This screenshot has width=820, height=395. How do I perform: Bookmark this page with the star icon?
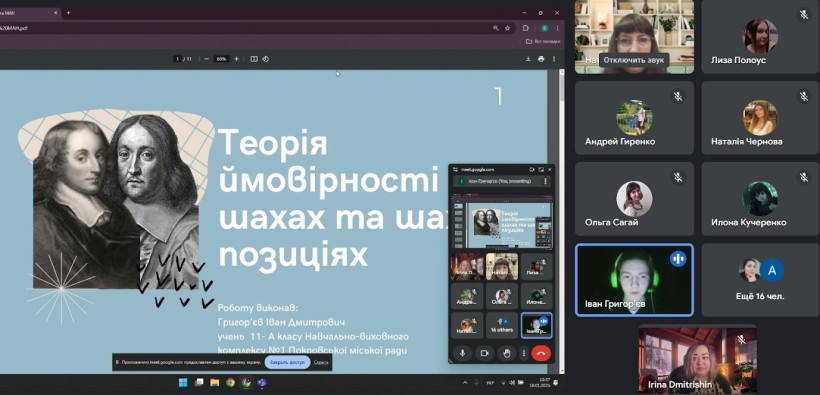click(507, 28)
